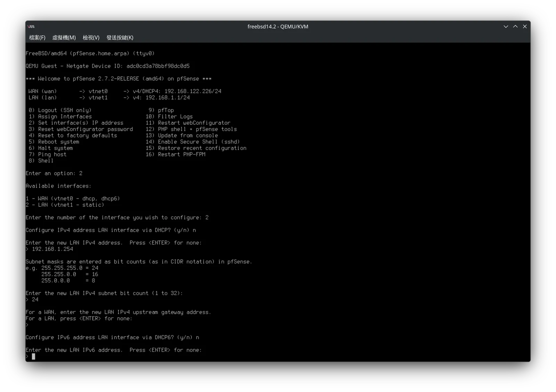Image resolution: width=556 pixels, height=392 pixels.
Task: Click option 5) Reboot system
Action: pyautogui.click(x=54, y=142)
